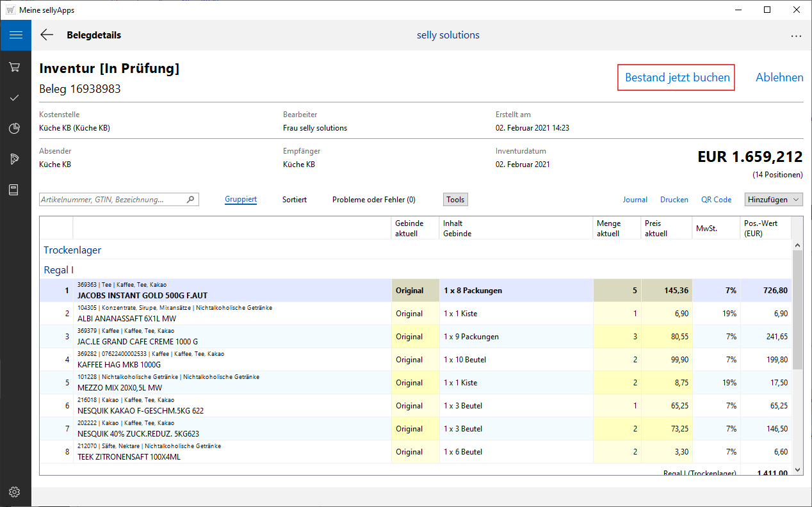812x507 pixels.
Task: Click Bestand jetzt buchen
Action: tap(677, 77)
